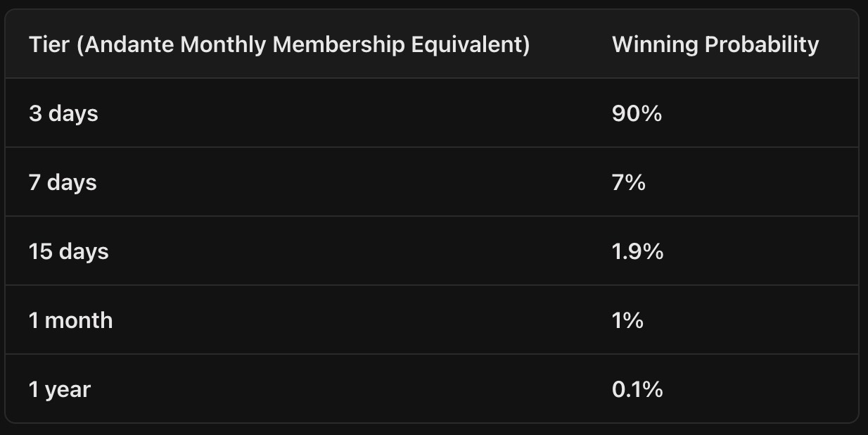Screen dimensions: 868x435
Task: Click the "1 month" tier cell
Action: pyautogui.click(x=70, y=320)
